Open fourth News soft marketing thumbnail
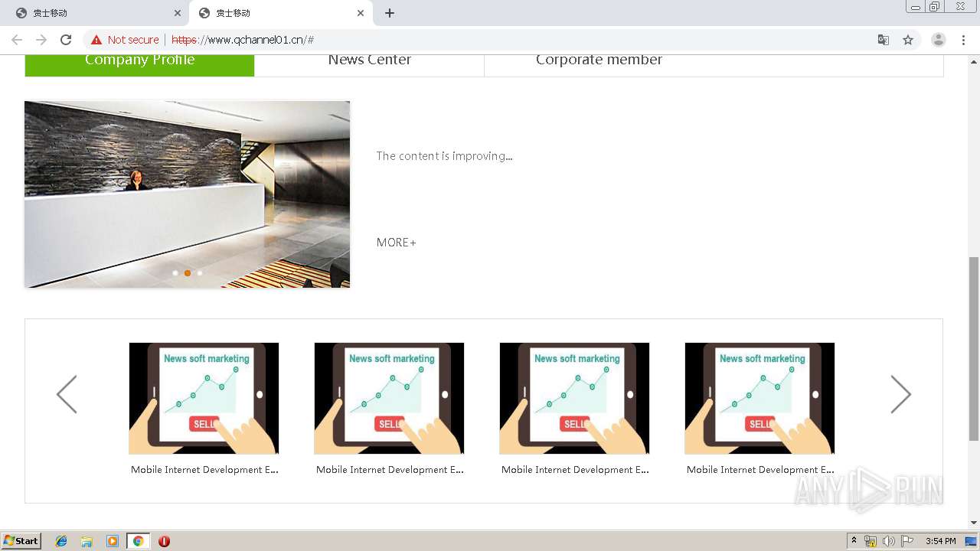 point(759,399)
